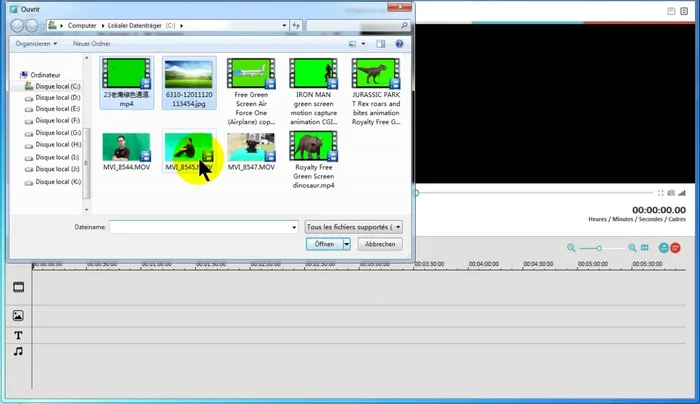Select Royalty Free Green Screen dinosaur.mp4
The width and height of the screenshot is (700, 404).
point(313,160)
